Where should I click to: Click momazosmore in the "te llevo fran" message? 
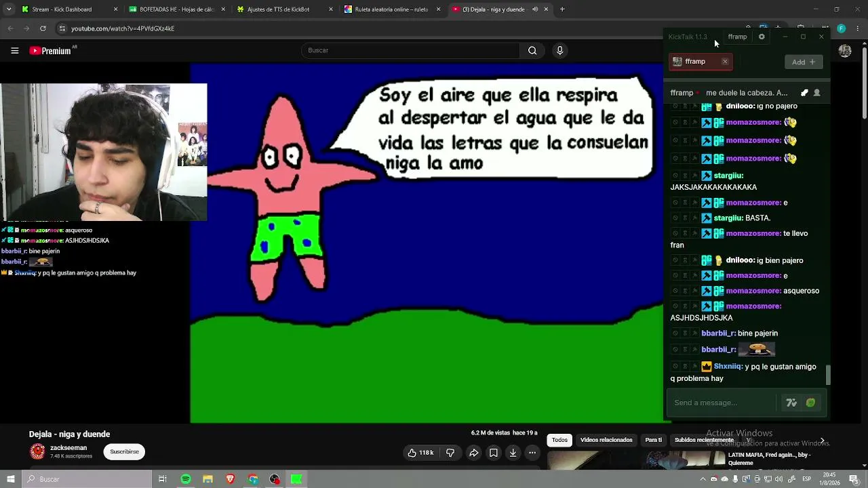(754, 233)
